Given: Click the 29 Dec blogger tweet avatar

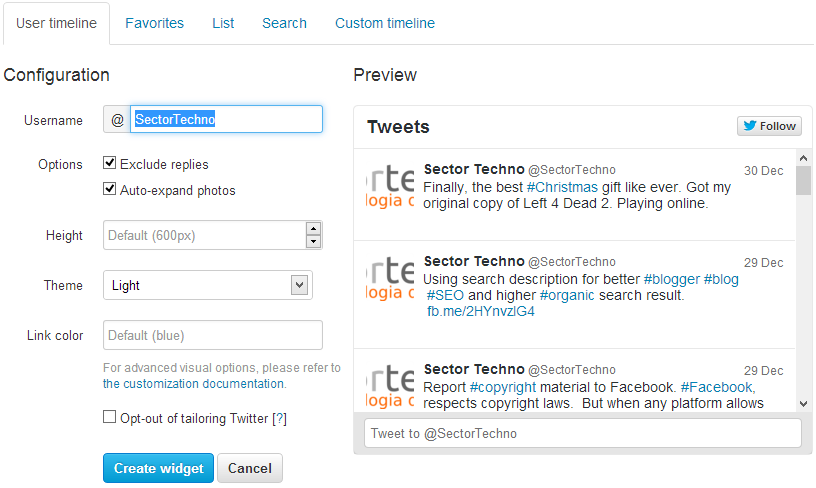Looking at the screenshot, I should (390, 278).
